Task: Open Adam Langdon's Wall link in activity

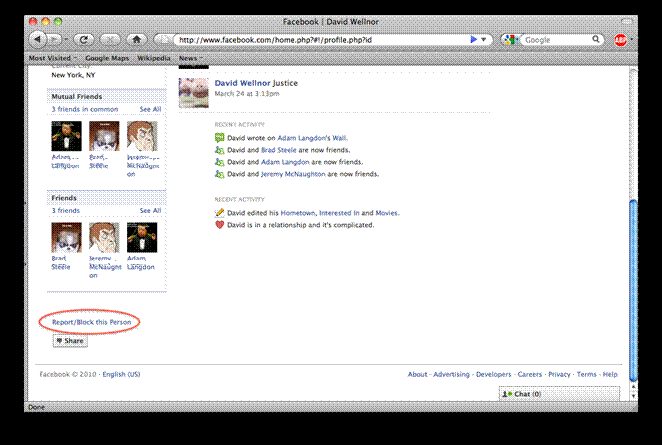Action: click(x=312, y=138)
